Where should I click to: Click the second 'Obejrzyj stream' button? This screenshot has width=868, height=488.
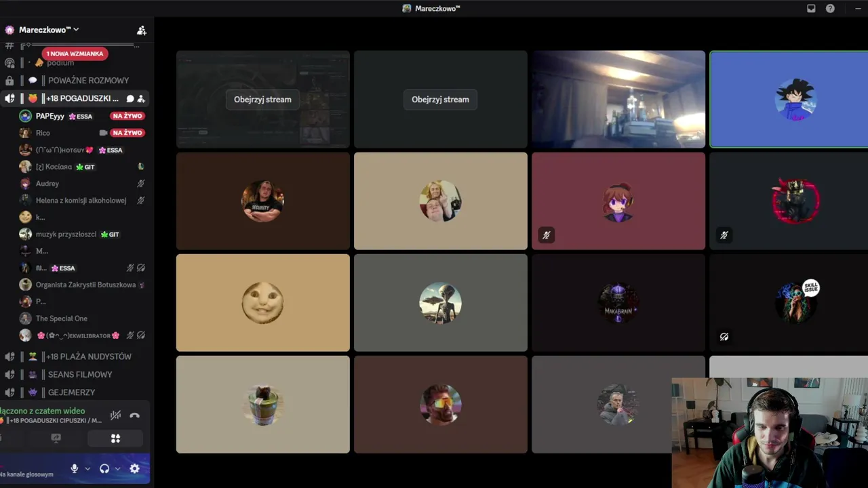tap(440, 100)
